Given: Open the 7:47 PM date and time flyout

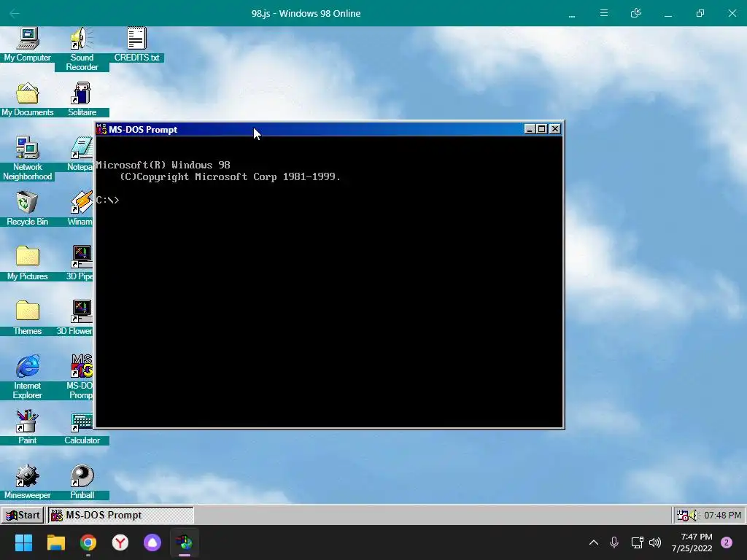Looking at the screenshot, I should point(692,542).
